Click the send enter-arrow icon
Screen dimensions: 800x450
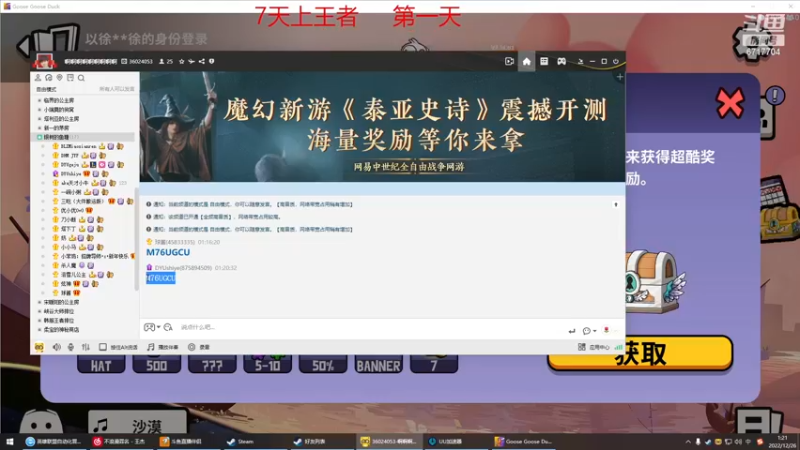point(571,331)
